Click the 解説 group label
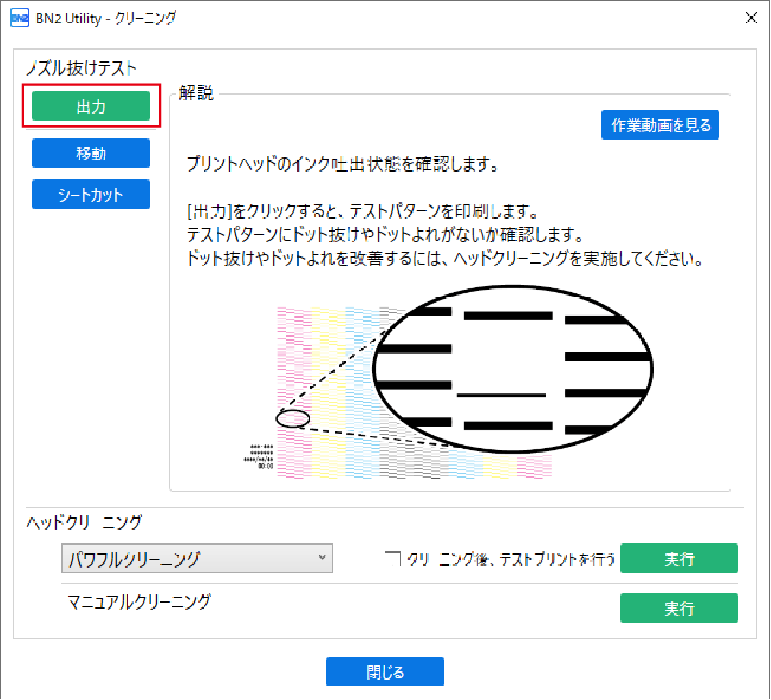 coord(196,93)
